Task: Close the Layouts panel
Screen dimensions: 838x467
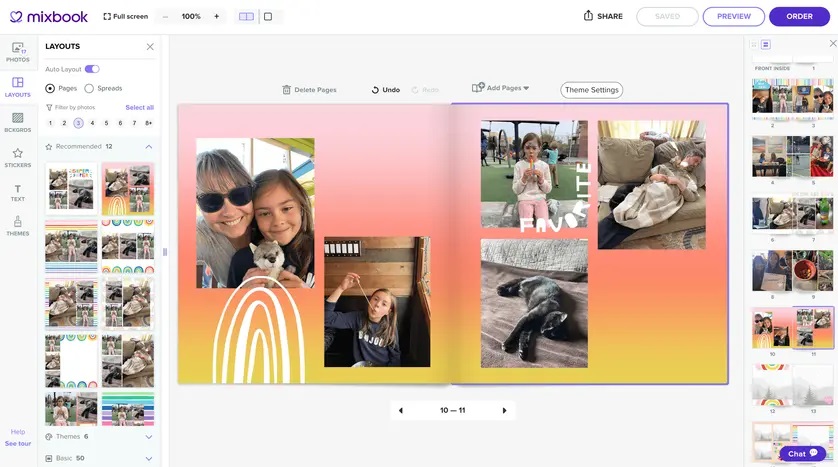Action: (150, 47)
